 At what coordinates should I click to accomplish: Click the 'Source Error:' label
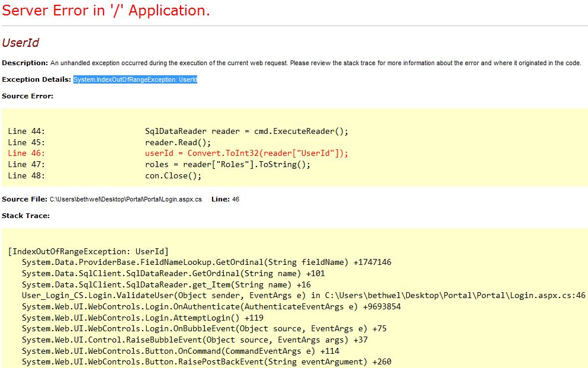(x=27, y=96)
